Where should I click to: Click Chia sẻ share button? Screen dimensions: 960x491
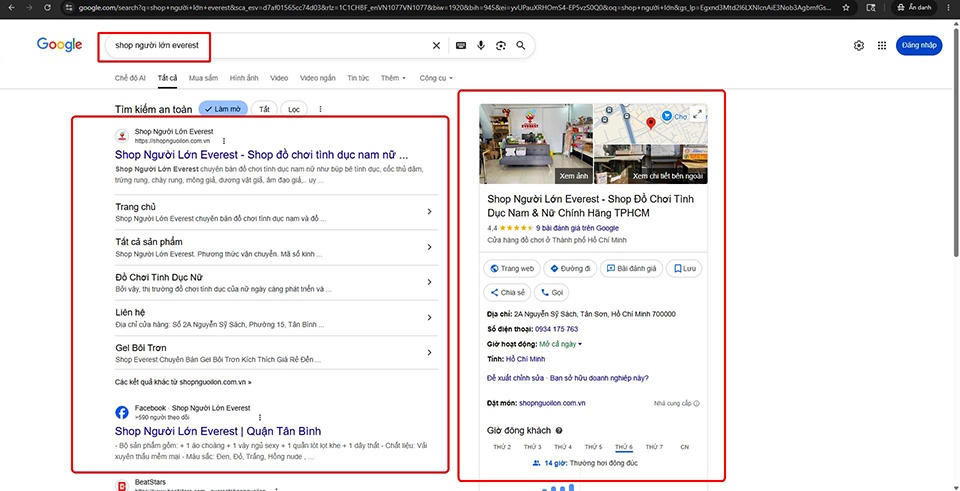tap(507, 293)
